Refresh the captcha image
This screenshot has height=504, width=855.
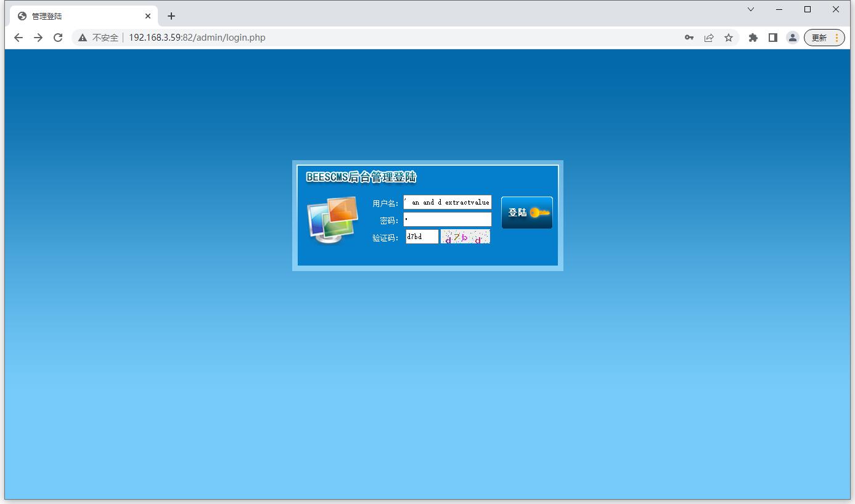click(x=465, y=237)
